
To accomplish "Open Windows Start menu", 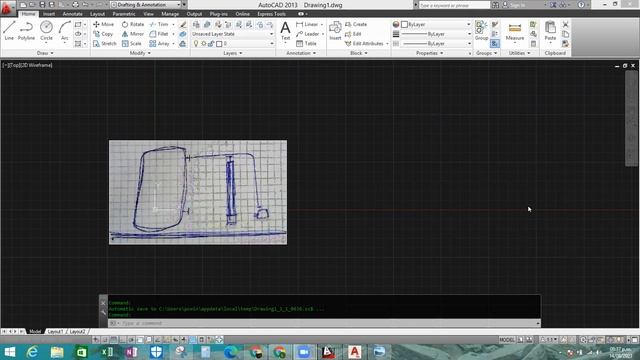I will [9, 352].
